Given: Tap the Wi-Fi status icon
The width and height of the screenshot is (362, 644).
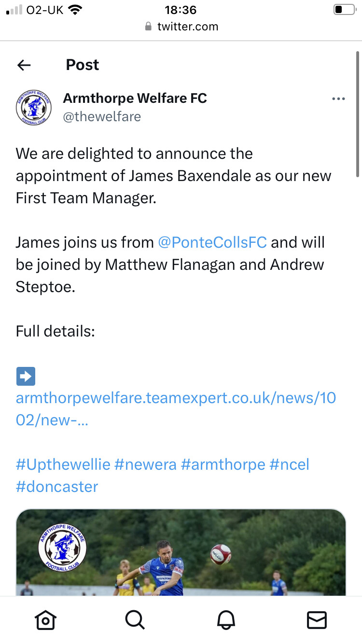Looking at the screenshot, I should pos(75,10).
